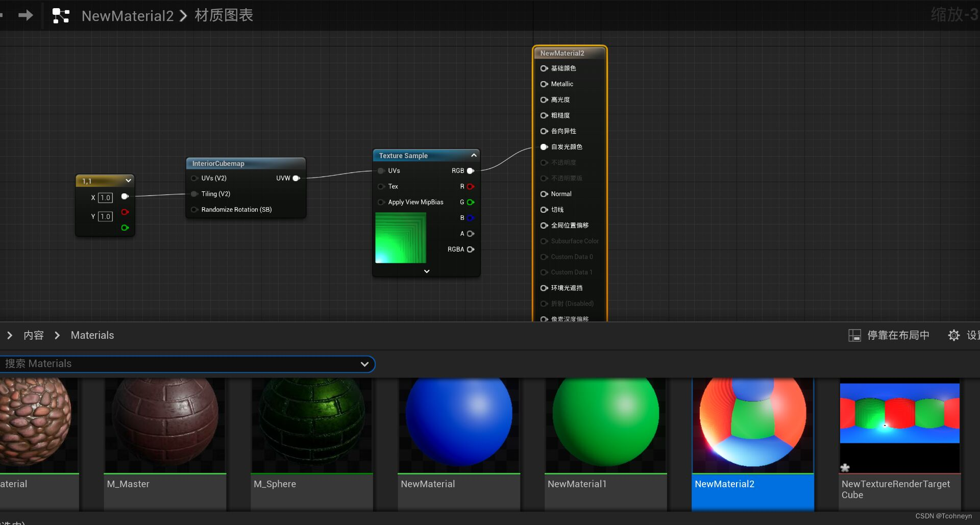Click the 全局位置偏移 input pin
Image resolution: width=980 pixels, height=525 pixels.
click(544, 226)
